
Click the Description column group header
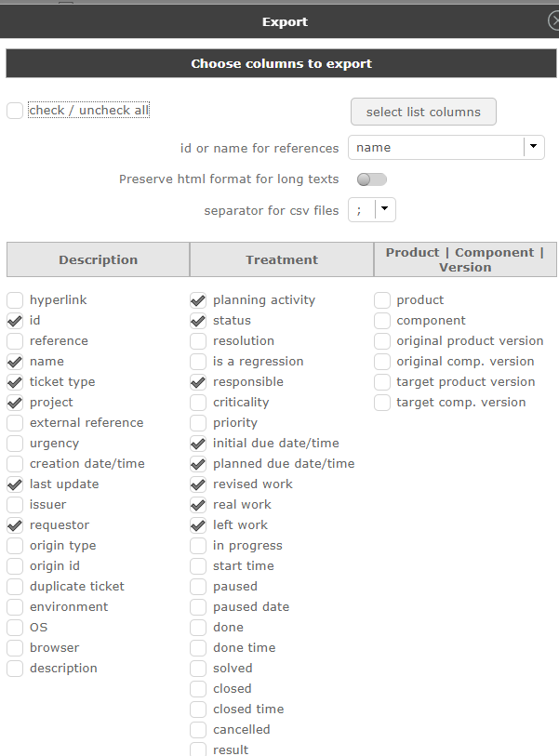98,260
